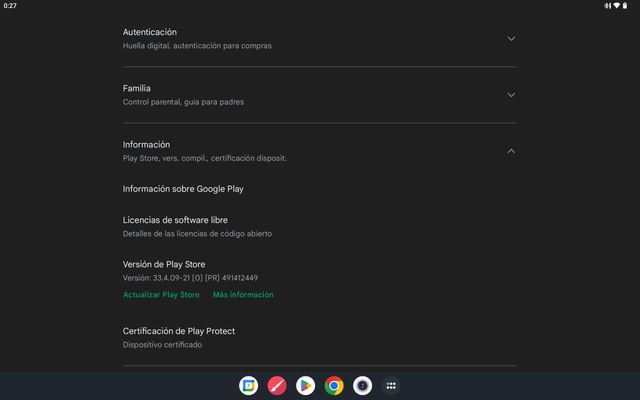Screen dimensions: 640x400
Task: Click the Autenticación heading
Action: (150, 32)
